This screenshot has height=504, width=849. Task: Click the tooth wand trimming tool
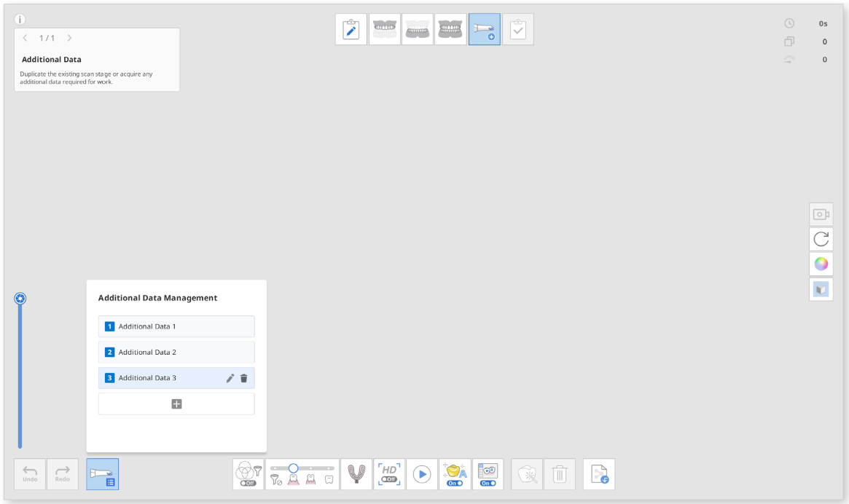(527, 474)
